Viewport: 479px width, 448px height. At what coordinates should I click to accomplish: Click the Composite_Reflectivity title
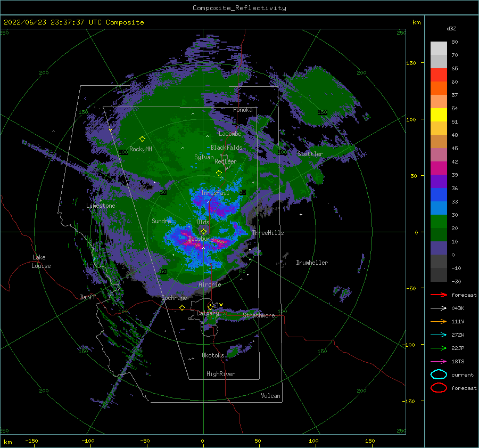click(x=239, y=8)
